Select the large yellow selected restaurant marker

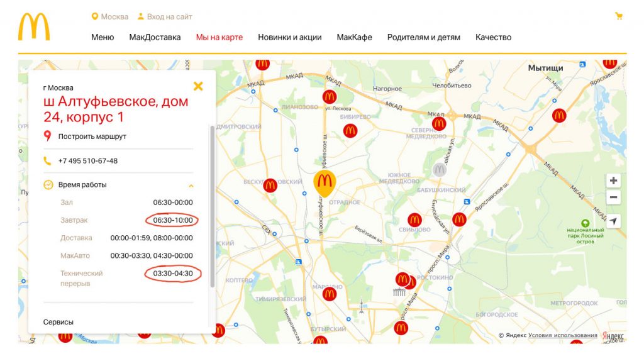[x=325, y=184]
